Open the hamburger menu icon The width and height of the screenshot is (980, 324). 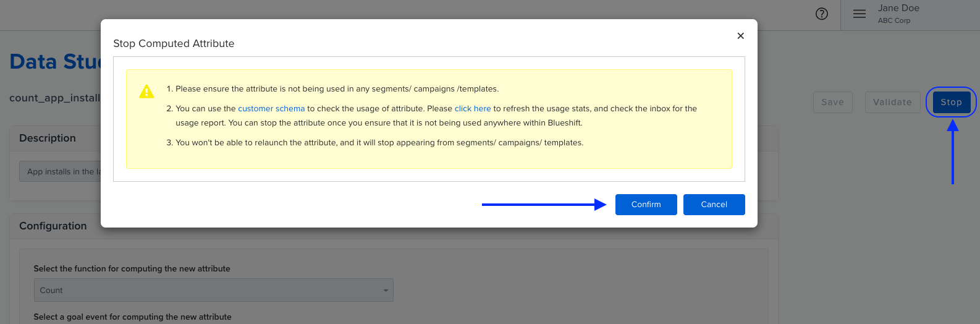click(x=860, y=14)
